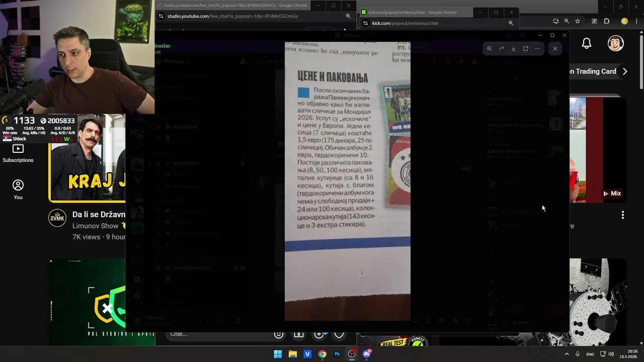Select the studio.youtube.com address bar URL
This screenshot has height=362, width=644.
(232, 16)
